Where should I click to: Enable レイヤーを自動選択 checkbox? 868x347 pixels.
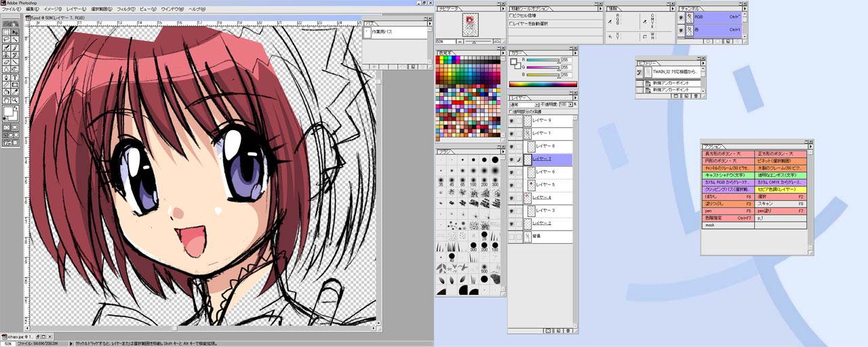pyautogui.click(x=511, y=24)
